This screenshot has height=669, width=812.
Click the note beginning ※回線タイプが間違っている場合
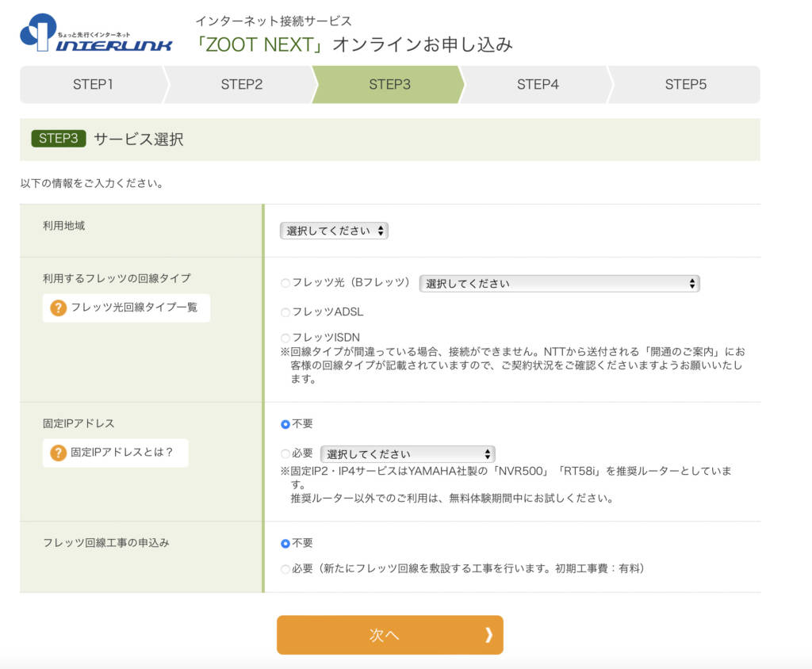point(513,365)
